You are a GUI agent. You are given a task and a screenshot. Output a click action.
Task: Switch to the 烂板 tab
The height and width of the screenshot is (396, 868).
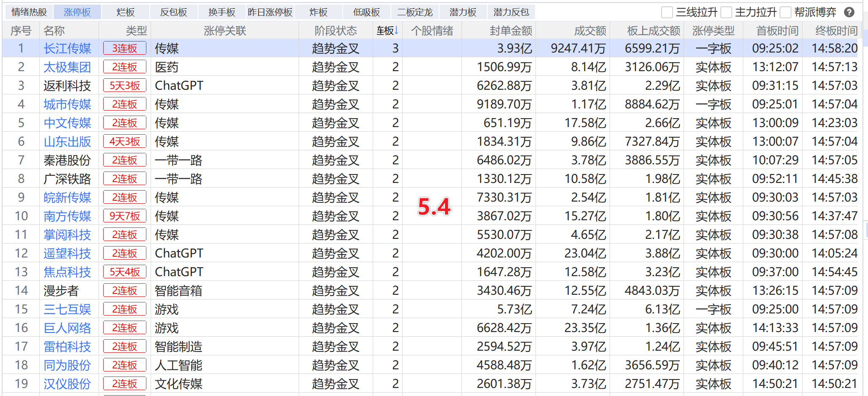coord(126,12)
